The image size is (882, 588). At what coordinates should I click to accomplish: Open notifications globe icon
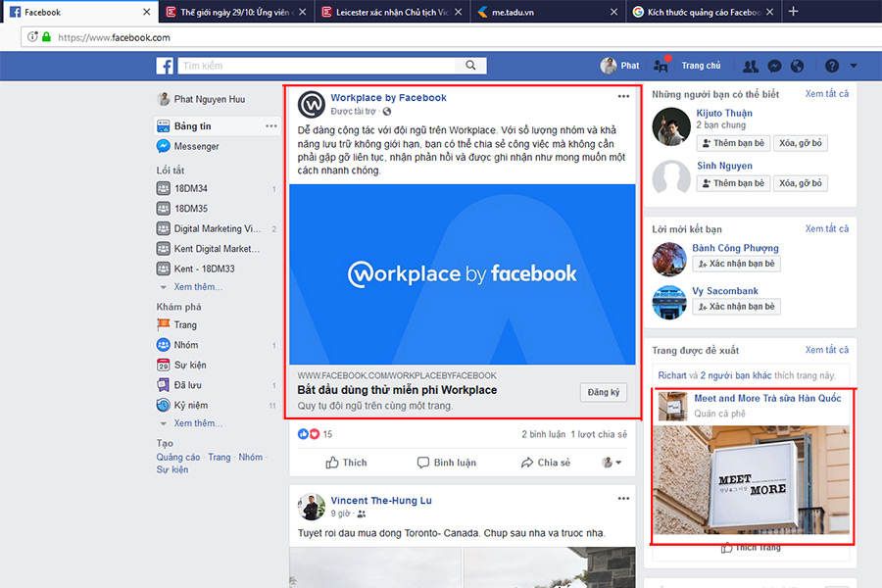pos(797,67)
